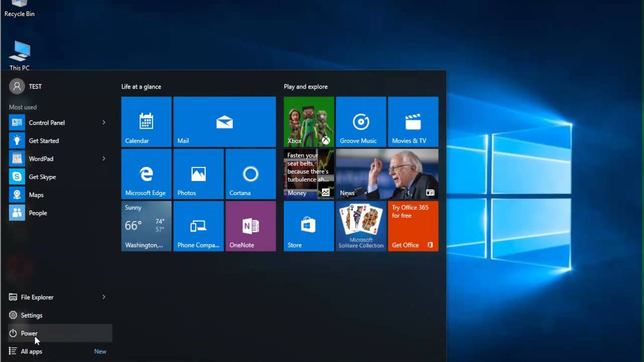Open the Weather tile showing Sunny

tap(146, 226)
